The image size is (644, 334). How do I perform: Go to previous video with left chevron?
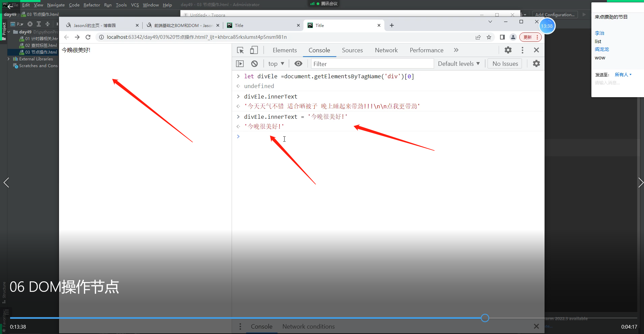click(6, 183)
